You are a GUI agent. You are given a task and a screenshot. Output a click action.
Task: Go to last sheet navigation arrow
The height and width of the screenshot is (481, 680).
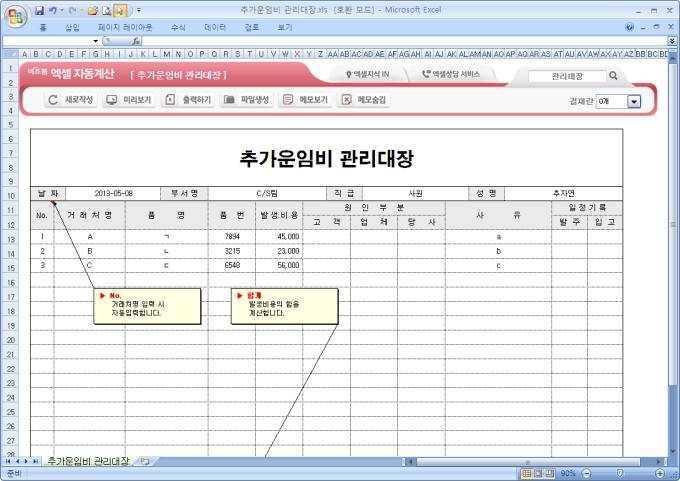[x=35, y=461]
